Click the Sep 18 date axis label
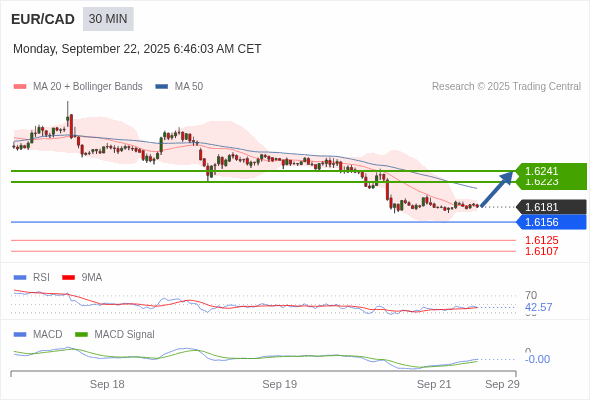The image size is (590, 400). [107, 384]
